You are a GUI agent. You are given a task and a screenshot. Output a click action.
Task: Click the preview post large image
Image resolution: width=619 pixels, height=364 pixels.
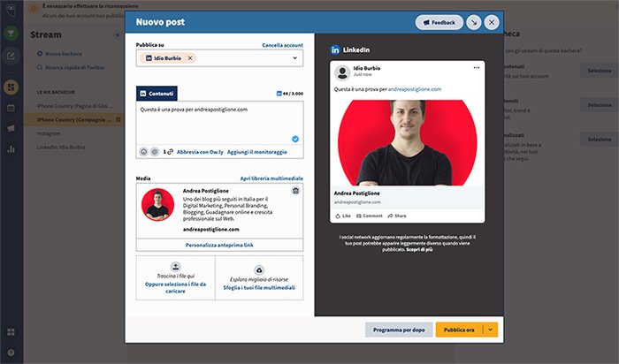click(408, 142)
